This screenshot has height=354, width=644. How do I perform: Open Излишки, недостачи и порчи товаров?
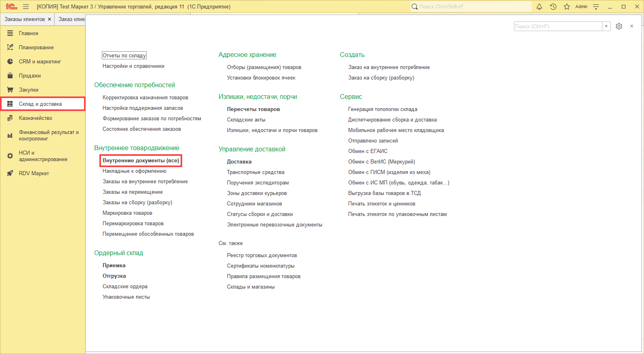pyautogui.click(x=272, y=130)
